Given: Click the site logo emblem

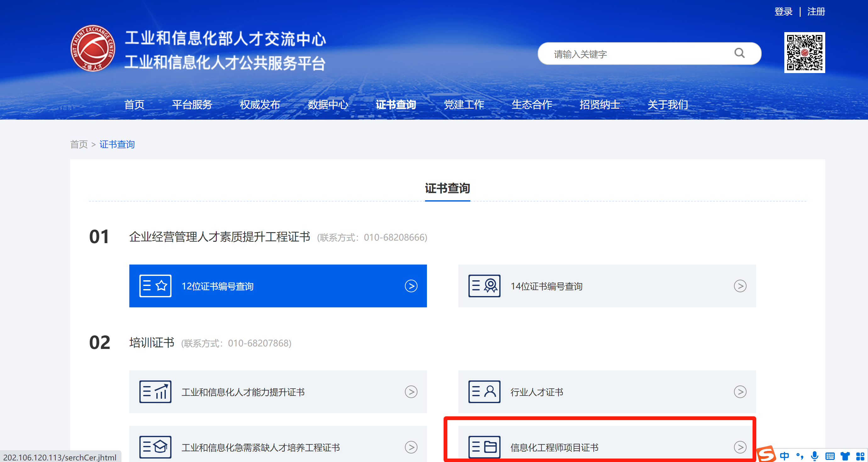Looking at the screenshot, I should tap(93, 48).
